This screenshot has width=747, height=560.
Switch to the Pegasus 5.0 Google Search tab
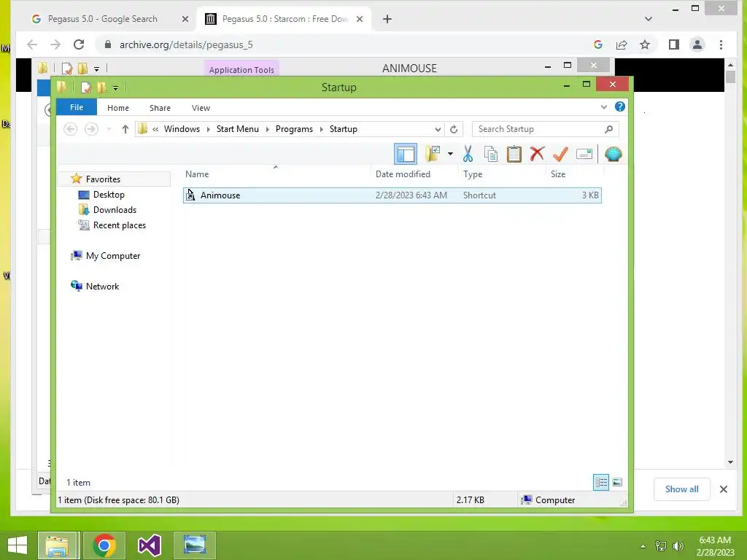[x=102, y=19]
